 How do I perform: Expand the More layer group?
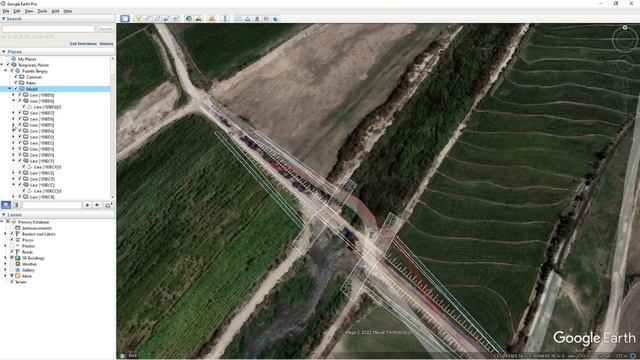tap(5, 276)
